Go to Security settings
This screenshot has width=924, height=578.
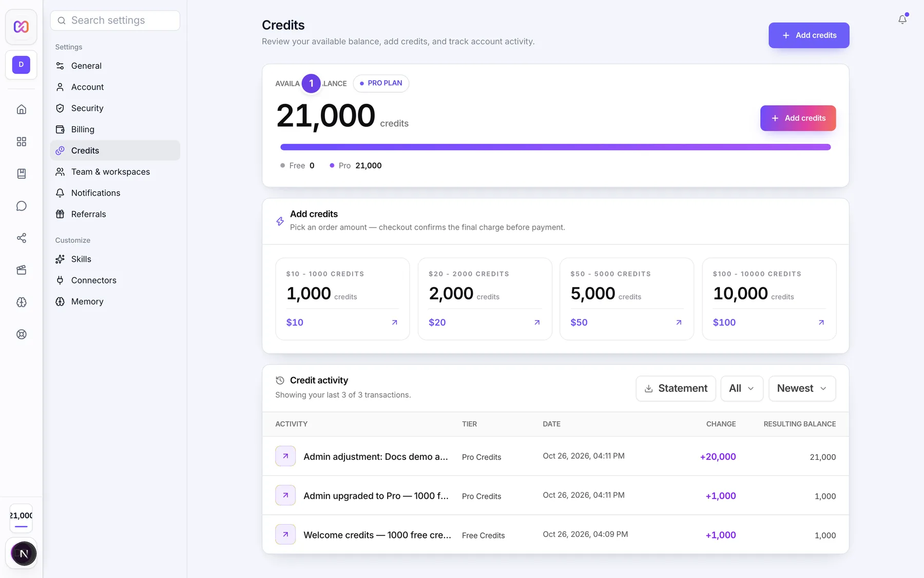click(115, 108)
